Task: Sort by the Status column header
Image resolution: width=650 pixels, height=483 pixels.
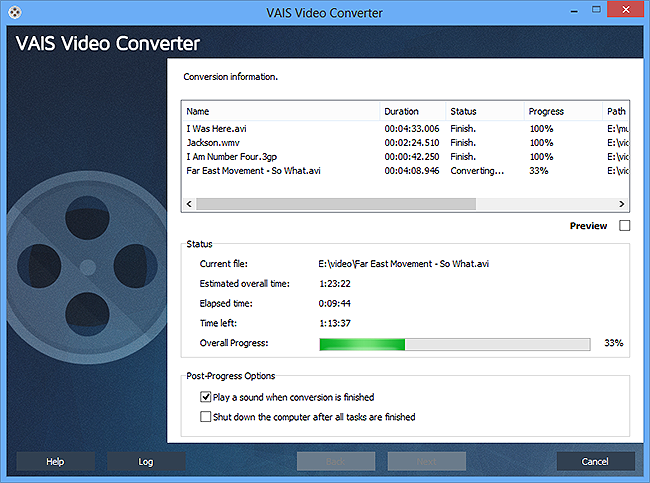Action: 485,111
